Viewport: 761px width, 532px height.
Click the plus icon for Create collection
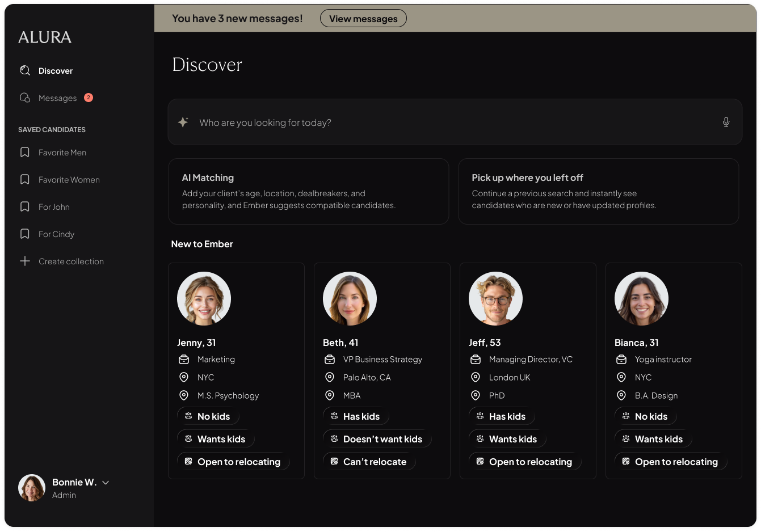(25, 261)
